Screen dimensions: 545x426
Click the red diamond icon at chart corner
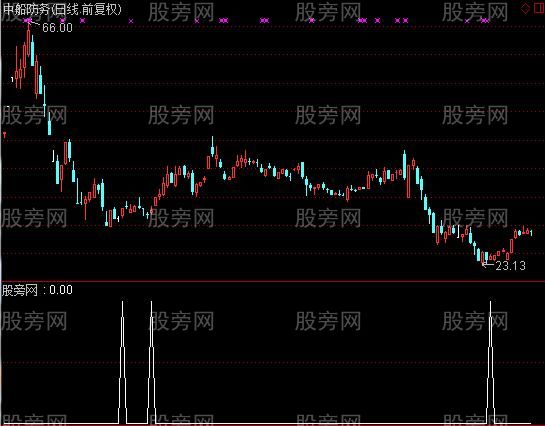(x=525, y=8)
